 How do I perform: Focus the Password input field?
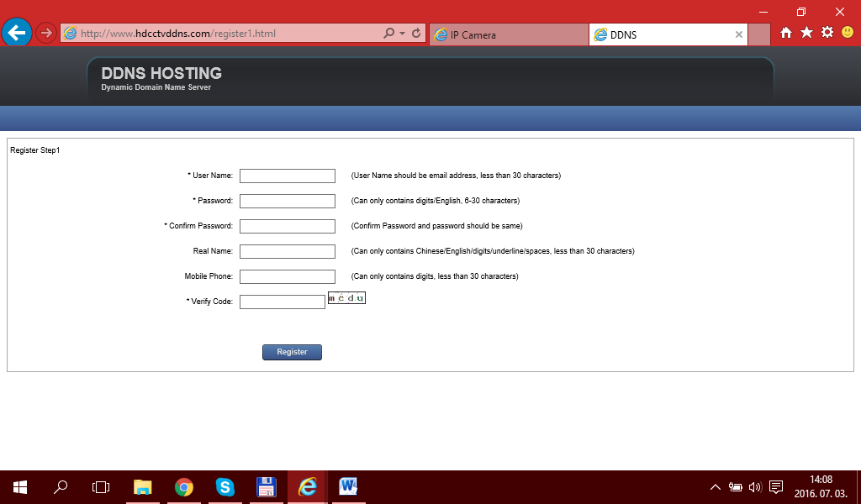(288, 202)
